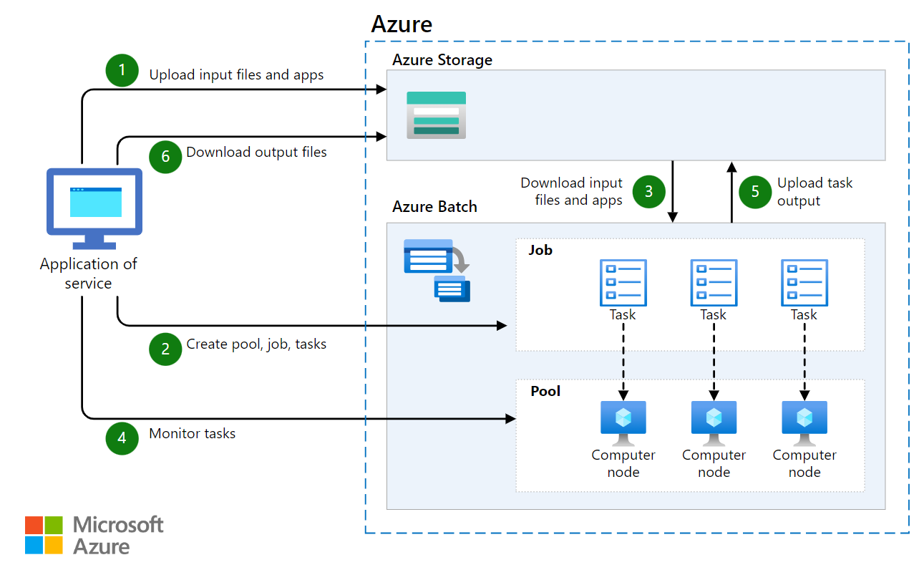Click the Azure Storage table icon
924x575 pixels.
click(437, 115)
